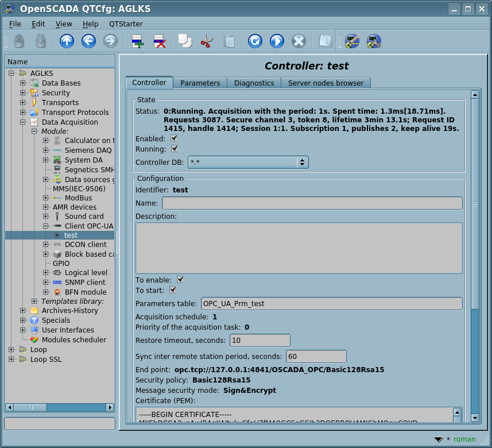
Task: Click the Parameters table input field
Action: pos(331,304)
